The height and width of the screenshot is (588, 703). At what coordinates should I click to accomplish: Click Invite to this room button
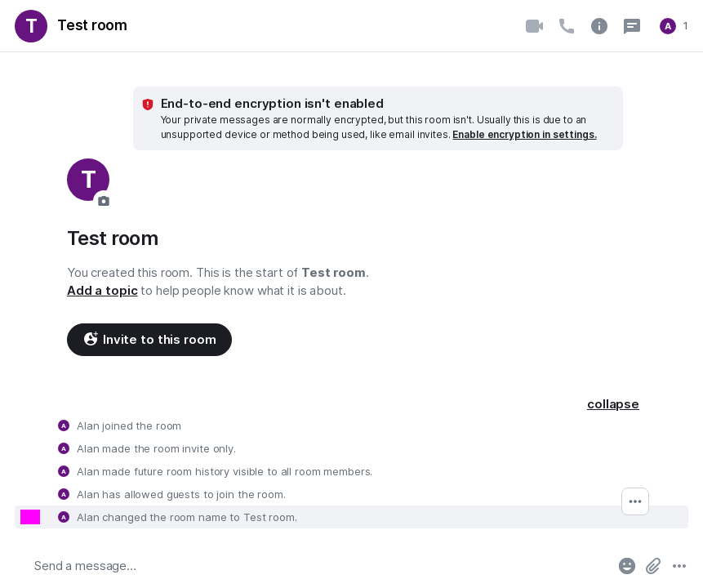coord(149,340)
